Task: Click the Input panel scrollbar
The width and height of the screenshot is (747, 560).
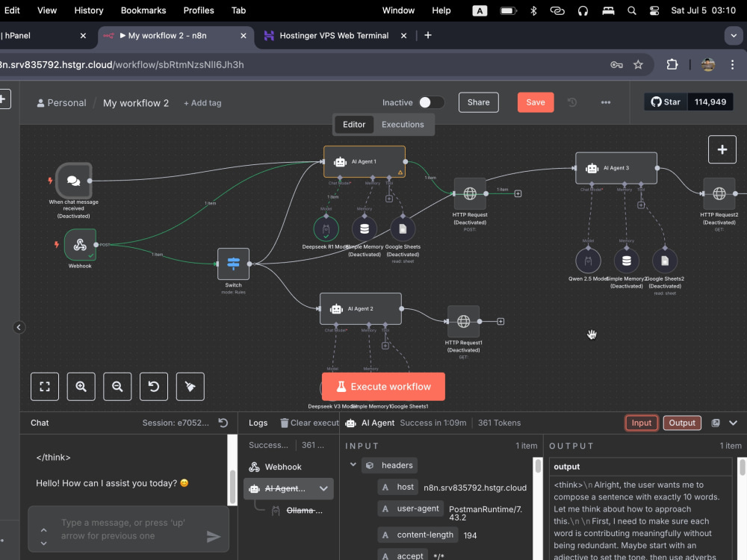Action: (x=538, y=465)
